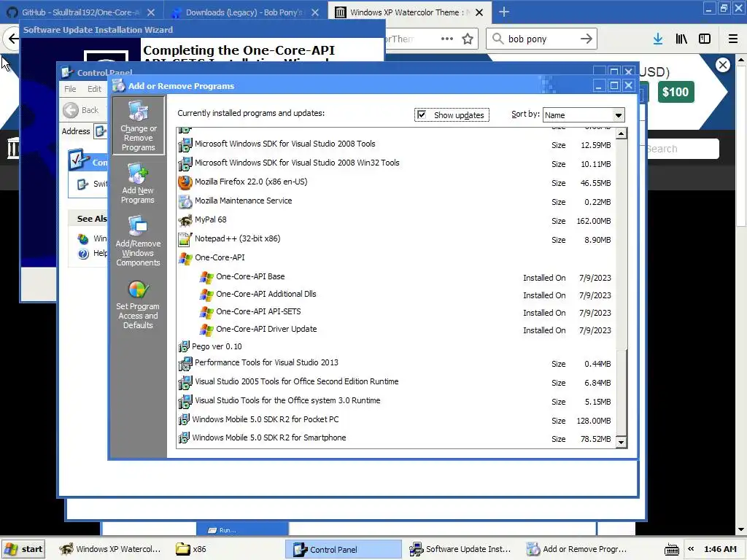747x560 pixels.
Task: Submit bob pony search with arrow
Action: (587, 39)
